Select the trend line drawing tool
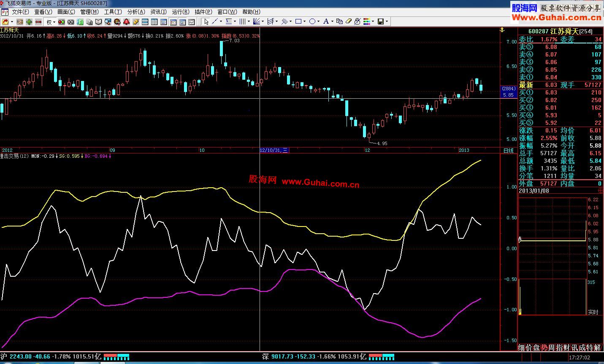604x364 pixels. pyautogui.click(x=215, y=22)
